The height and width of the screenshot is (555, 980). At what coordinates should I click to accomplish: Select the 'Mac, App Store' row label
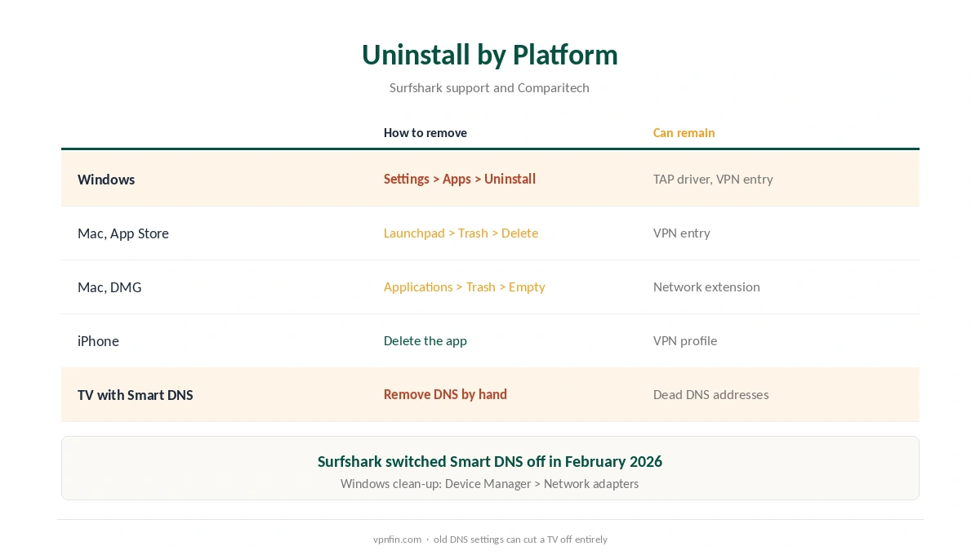[x=123, y=233]
